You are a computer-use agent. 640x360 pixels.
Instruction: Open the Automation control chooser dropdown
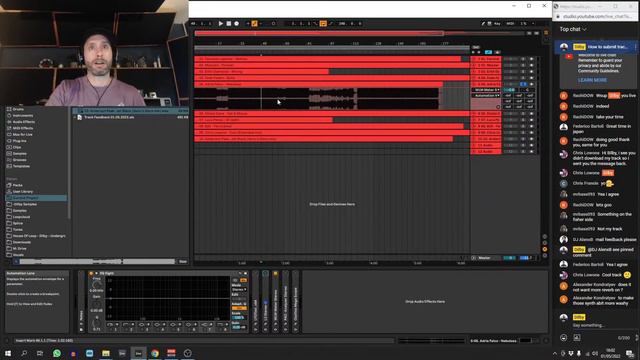[486, 96]
